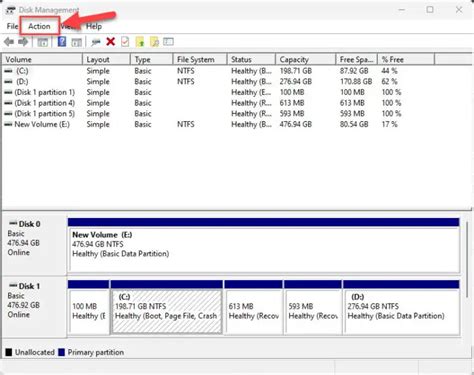
Task: Sort by the Volume column header
Action: (x=42, y=59)
